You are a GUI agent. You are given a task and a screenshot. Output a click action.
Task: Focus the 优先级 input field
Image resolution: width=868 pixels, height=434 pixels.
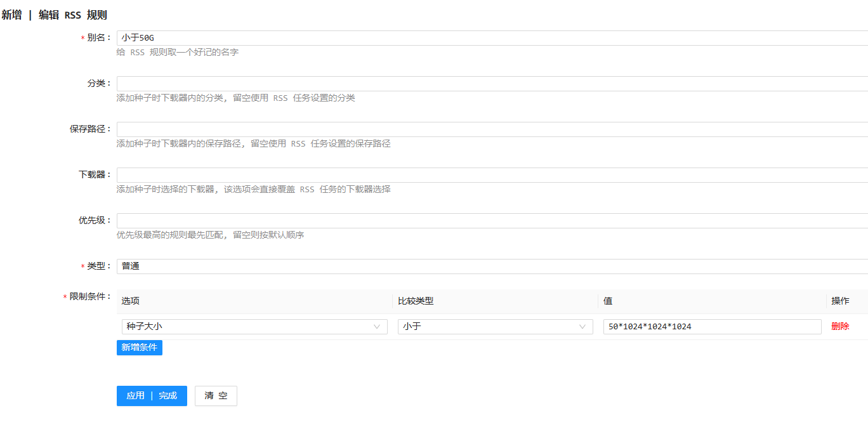pos(492,221)
